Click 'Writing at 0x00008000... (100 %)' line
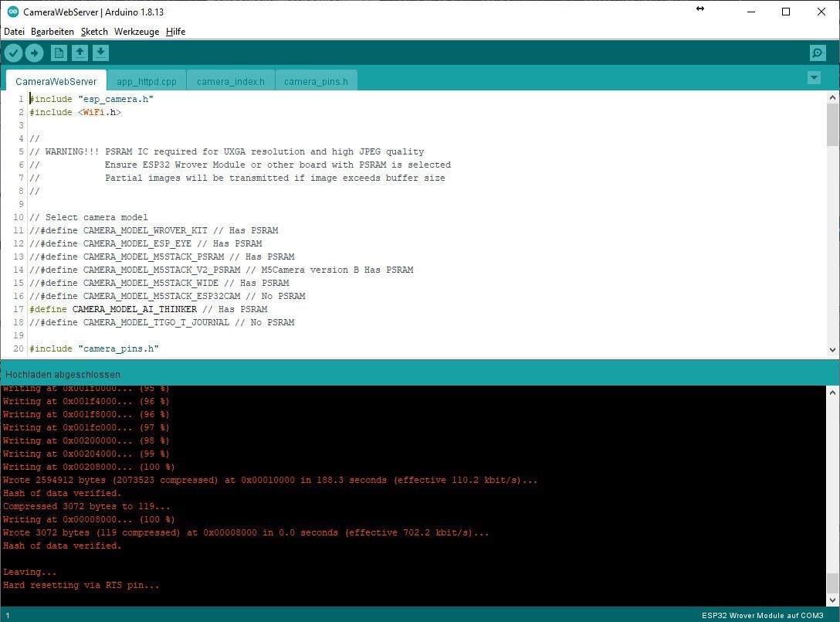Viewport: 840px width, 622px height. click(x=89, y=519)
